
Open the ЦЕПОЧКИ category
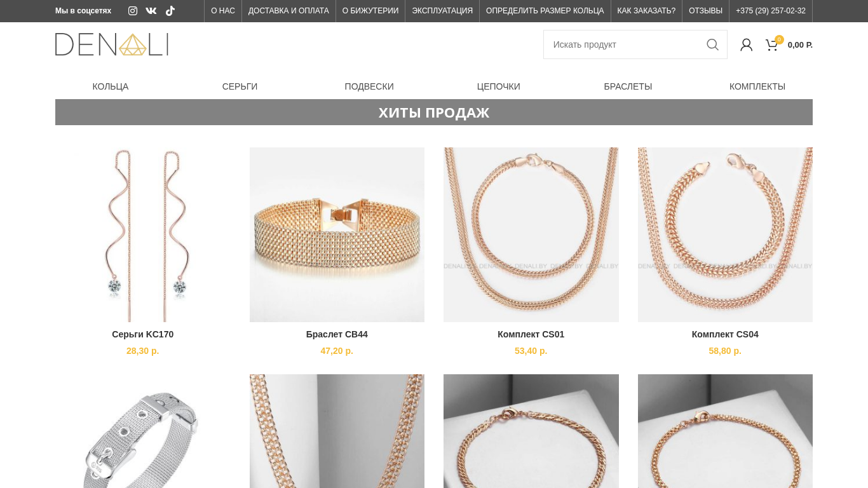[499, 86]
